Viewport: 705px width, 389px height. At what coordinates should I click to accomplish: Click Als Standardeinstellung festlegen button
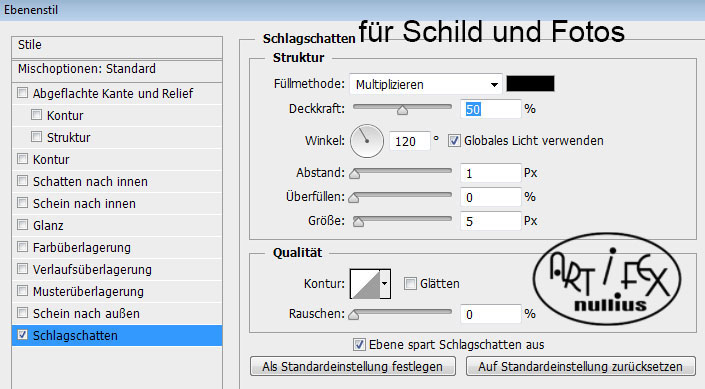[x=352, y=367]
